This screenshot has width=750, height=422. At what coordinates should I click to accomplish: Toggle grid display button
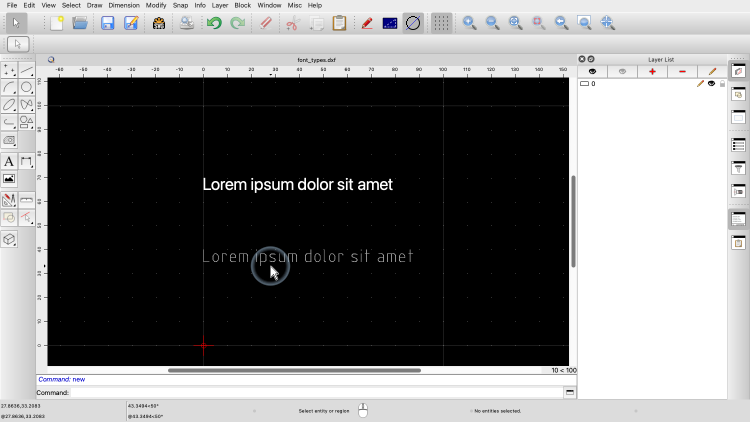click(441, 23)
